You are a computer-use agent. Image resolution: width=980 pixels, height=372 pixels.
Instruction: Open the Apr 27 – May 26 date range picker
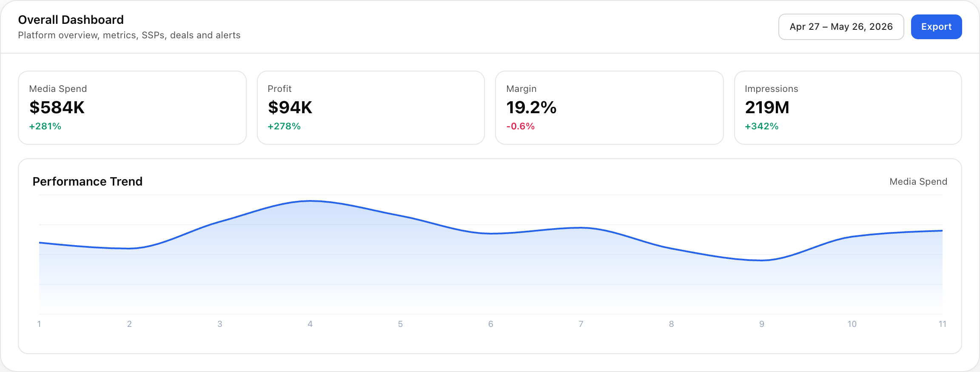tap(841, 27)
